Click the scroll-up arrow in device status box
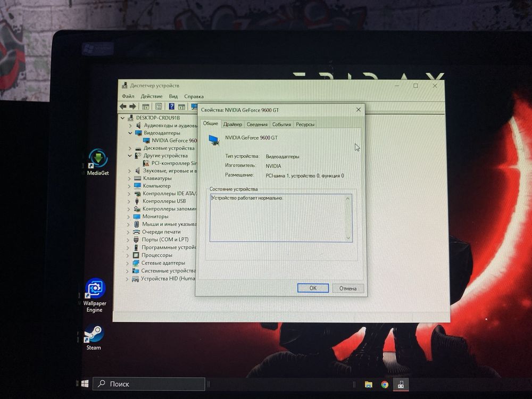This screenshot has width=532, height=399. coord(347,198)
